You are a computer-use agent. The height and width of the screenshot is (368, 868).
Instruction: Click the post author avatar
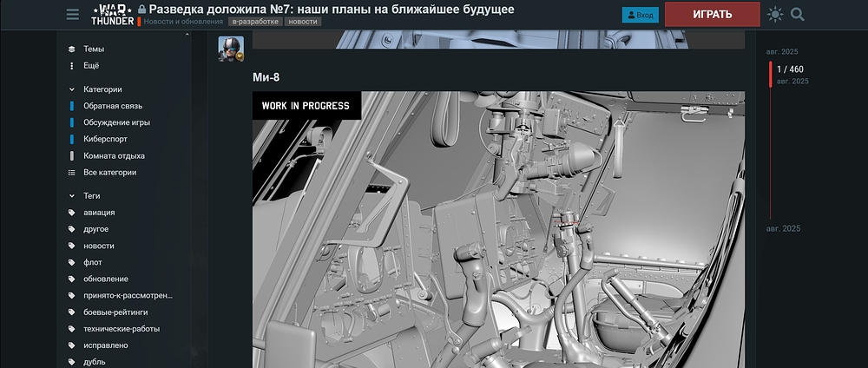[x=231, y=49]
